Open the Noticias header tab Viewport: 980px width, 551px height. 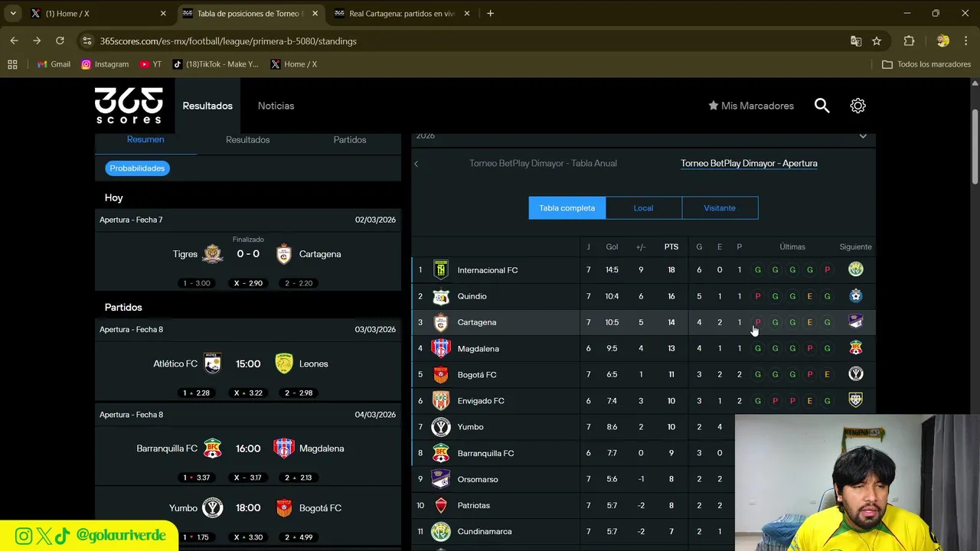(276, 106)
